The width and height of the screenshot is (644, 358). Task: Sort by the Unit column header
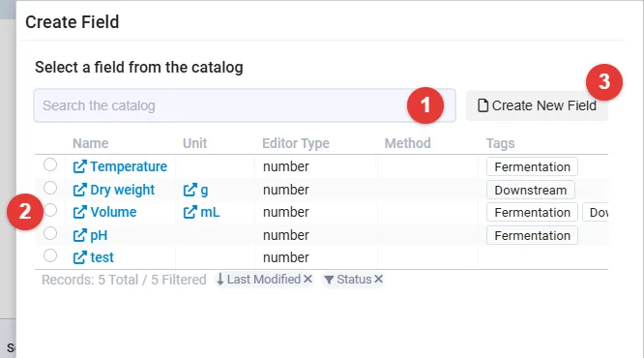194,143
